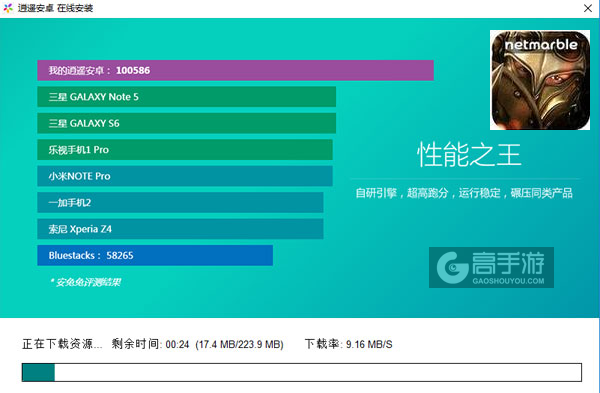This screenshot has width=600, height=393.
Task: Click the 安兔兔评测结果 footnote
Action: click(x=85, y=282)
